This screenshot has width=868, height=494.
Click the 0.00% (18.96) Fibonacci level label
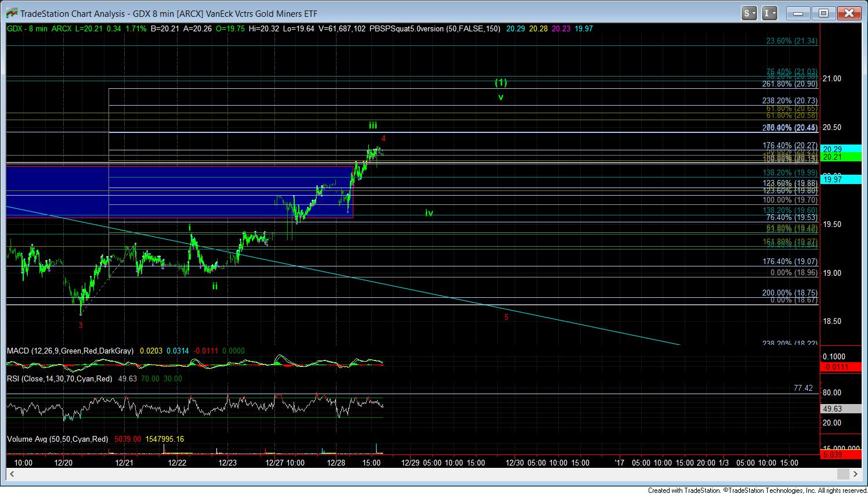(794, 272)
